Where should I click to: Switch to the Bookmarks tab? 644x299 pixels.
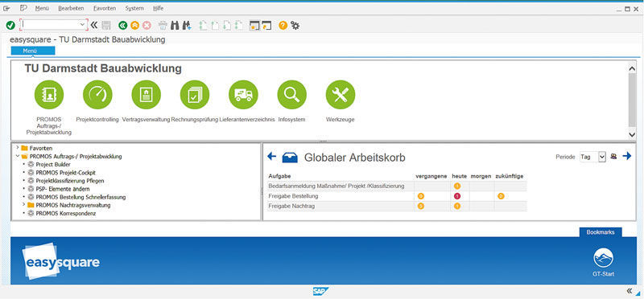point(601,232)
